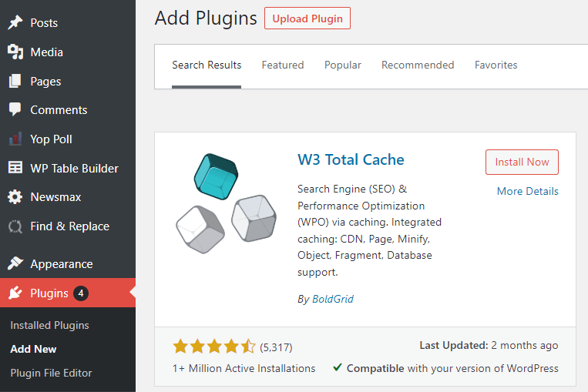Open the Yop Poll menu
Viewport: 588px width, 392px height.
coord(51,139)
